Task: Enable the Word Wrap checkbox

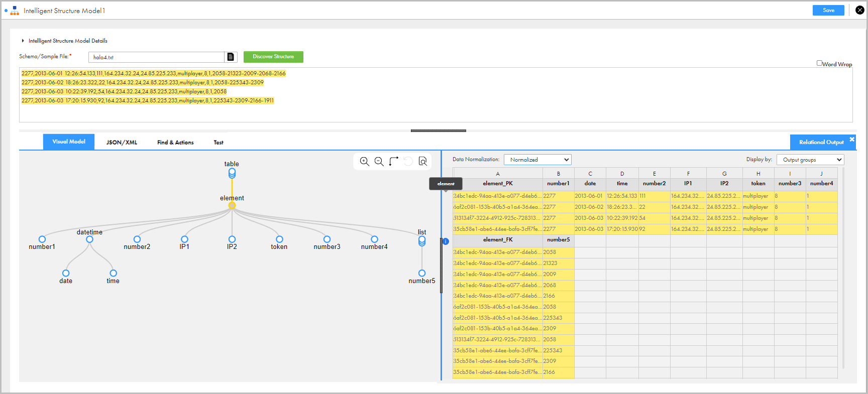Action: [x=819, y=63]
